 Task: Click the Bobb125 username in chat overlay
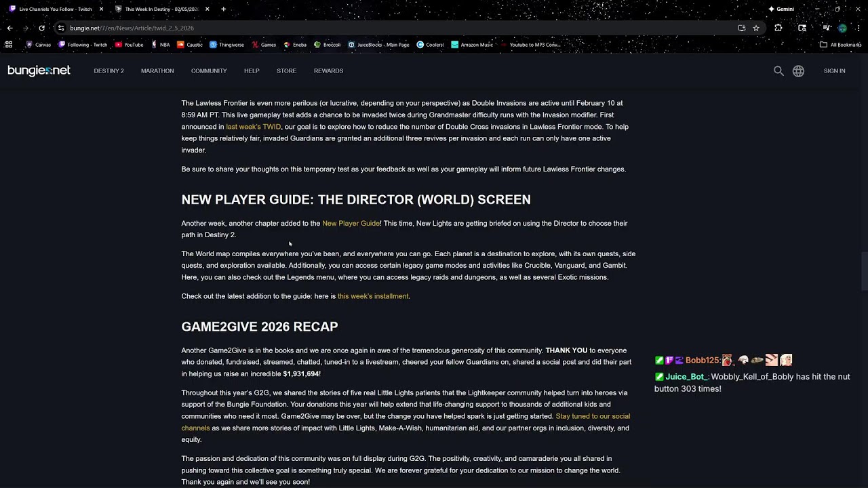pos(702,361)
